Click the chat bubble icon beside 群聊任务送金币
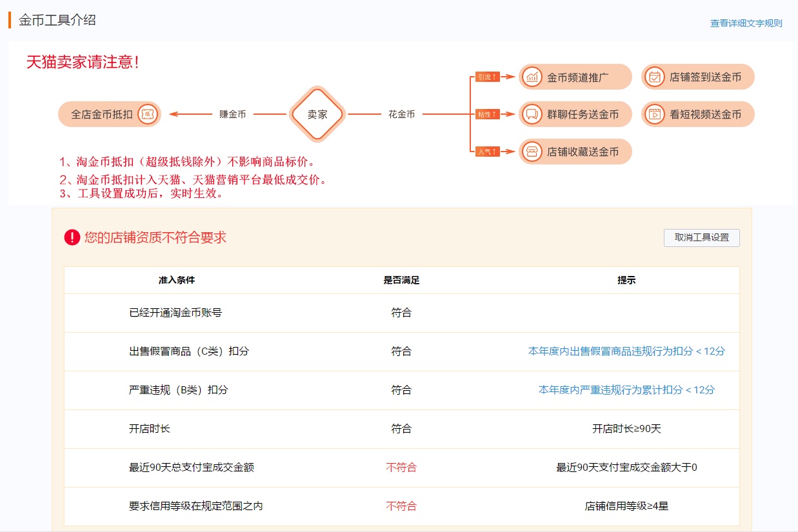The height and width of the screenshot is (532, 798). (x=532, y=114)
